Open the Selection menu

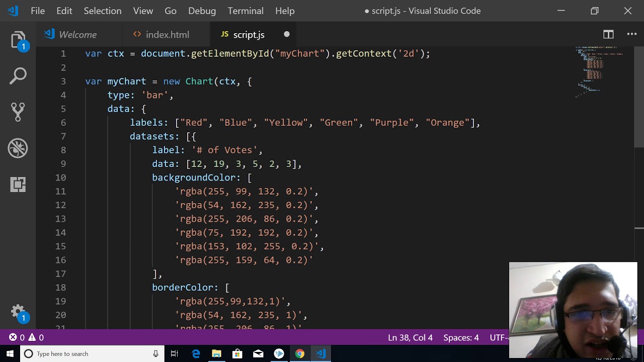[x=102, y=11]
